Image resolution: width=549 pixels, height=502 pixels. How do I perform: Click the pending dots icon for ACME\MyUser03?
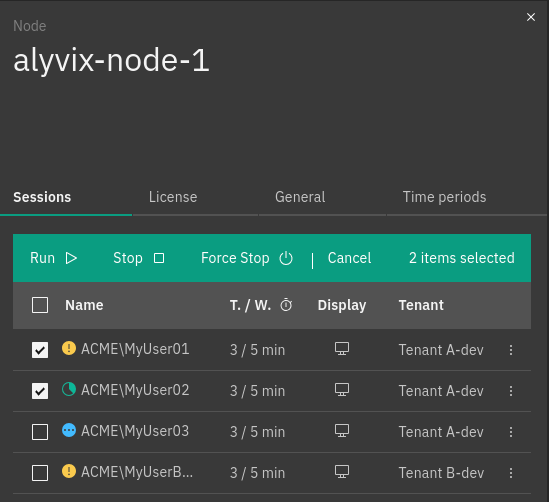click(x=69, y=430)
